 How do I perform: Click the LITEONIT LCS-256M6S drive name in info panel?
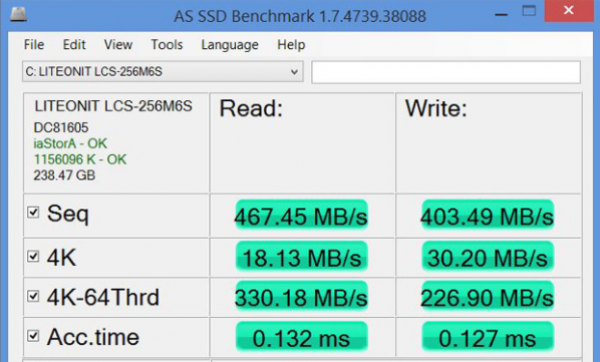(x=113, y=106)
